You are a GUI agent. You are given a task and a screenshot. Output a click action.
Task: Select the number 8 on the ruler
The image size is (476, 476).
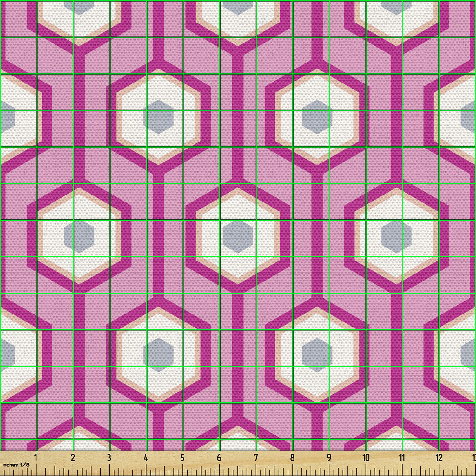click(292, 458)
